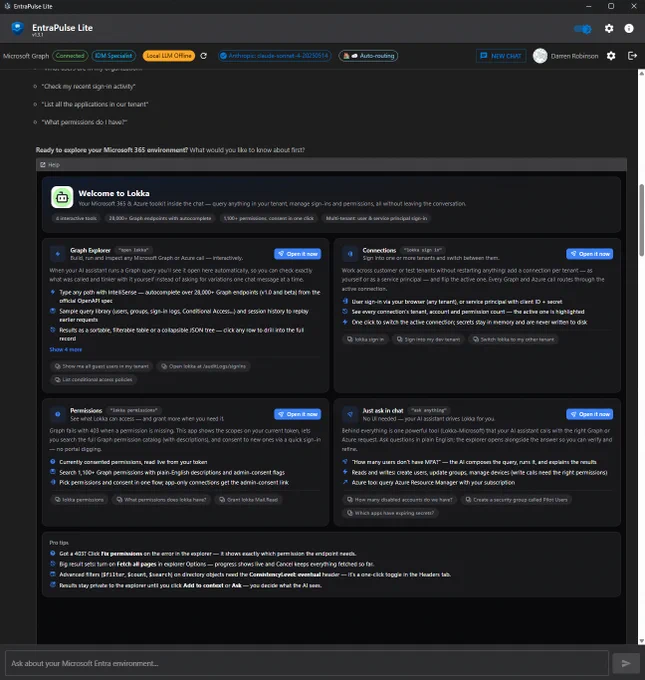Click the send message arrow button
The image size is (645, 680).
click(x=626, y=663)
